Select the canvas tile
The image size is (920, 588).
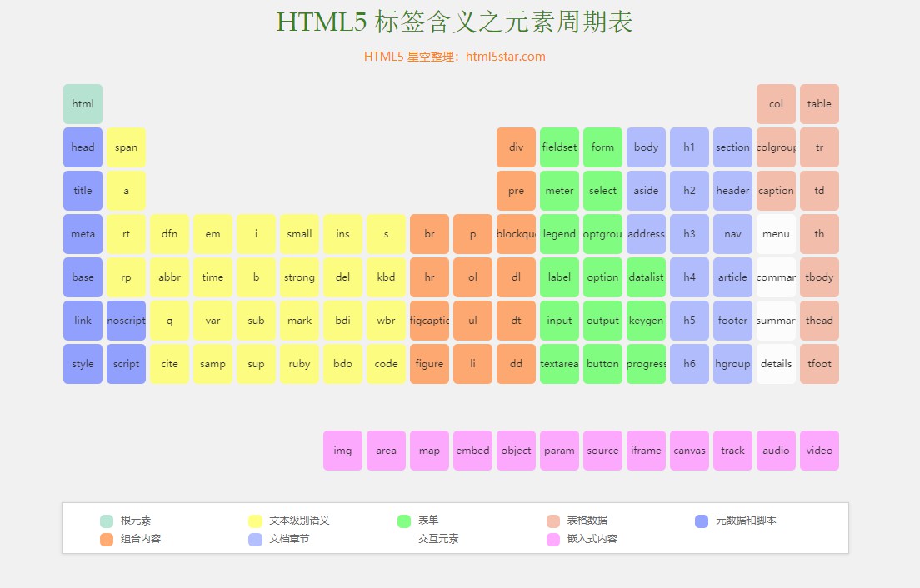[x=689, y=451]
